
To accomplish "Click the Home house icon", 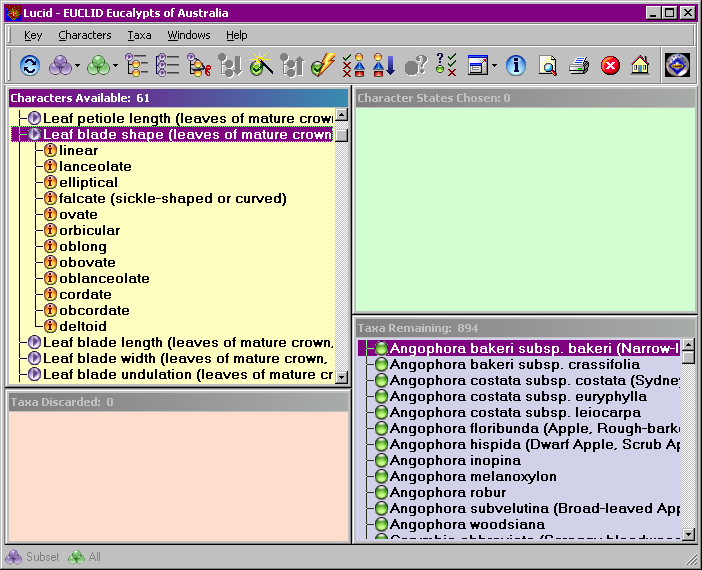I will pos(640,65).
